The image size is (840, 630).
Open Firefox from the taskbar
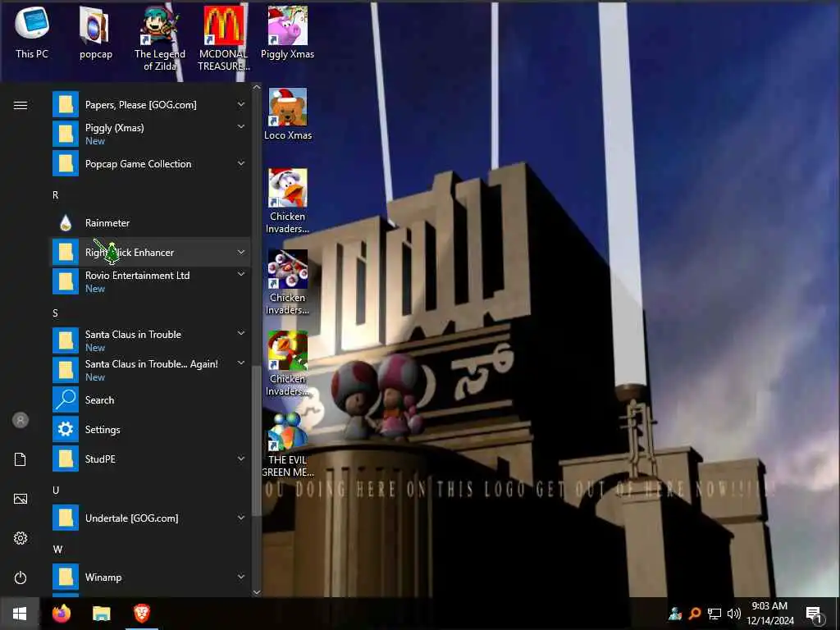coord(61,614)
